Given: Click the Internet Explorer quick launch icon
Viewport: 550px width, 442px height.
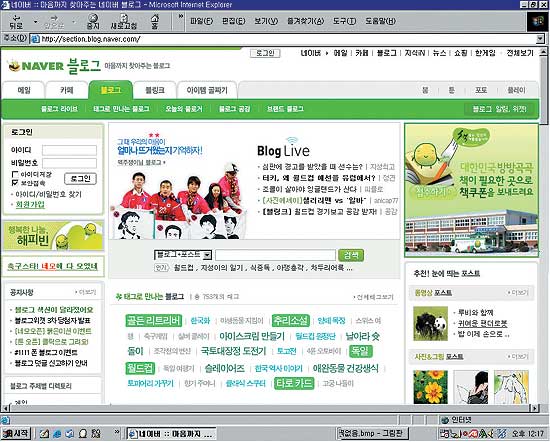Looking at the screenshot, I should 57,434.
